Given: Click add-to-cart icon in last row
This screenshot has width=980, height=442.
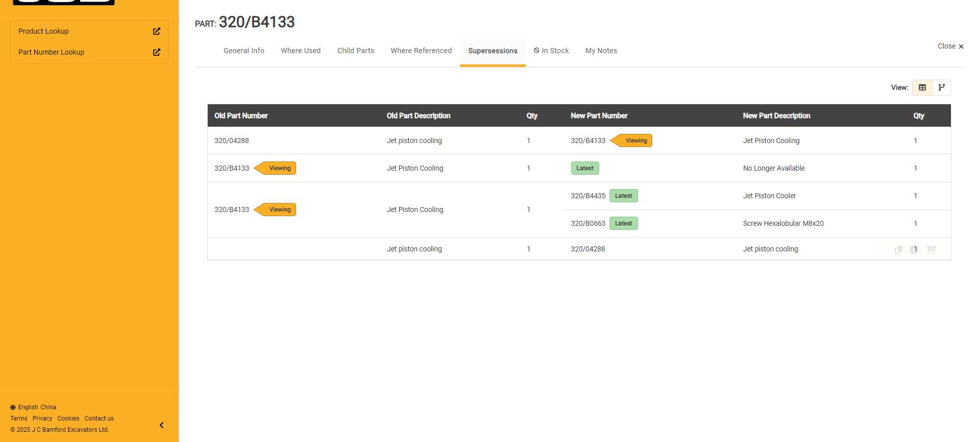Looking at the screenshot, I should pyautogui.click(x=931, y=249).
